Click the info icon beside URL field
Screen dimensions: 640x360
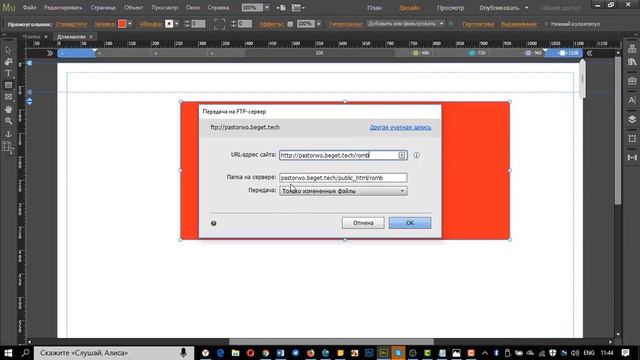(x=416, y=155)
